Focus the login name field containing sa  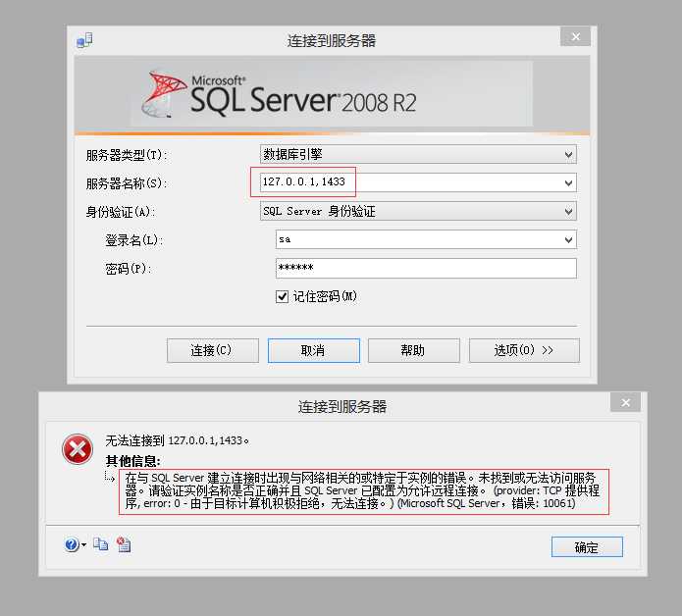click(x=426, y=239)
